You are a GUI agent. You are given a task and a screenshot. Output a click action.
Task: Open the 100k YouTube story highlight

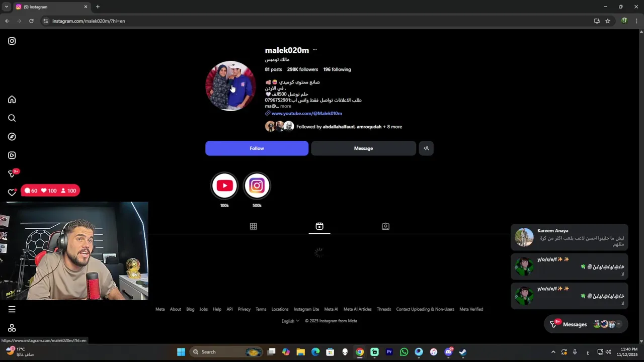point(224,186)
